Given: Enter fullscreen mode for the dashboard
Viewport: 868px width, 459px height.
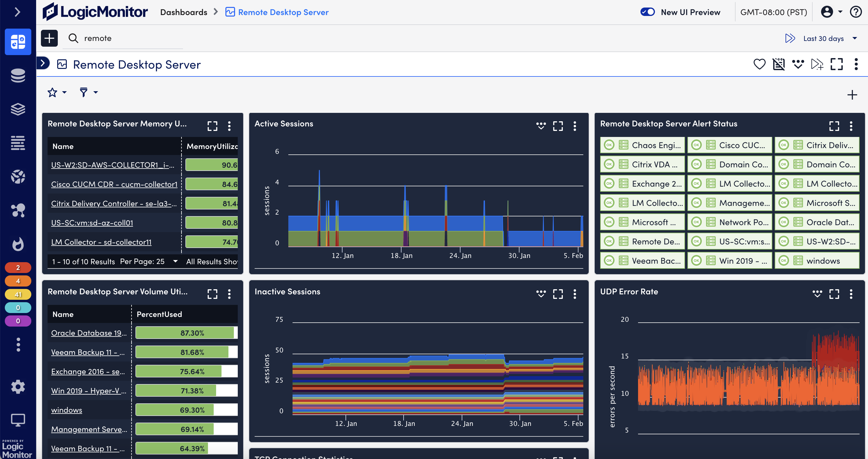Looking at the screenshot, I should pyautogui.click(x=836, y=64).
